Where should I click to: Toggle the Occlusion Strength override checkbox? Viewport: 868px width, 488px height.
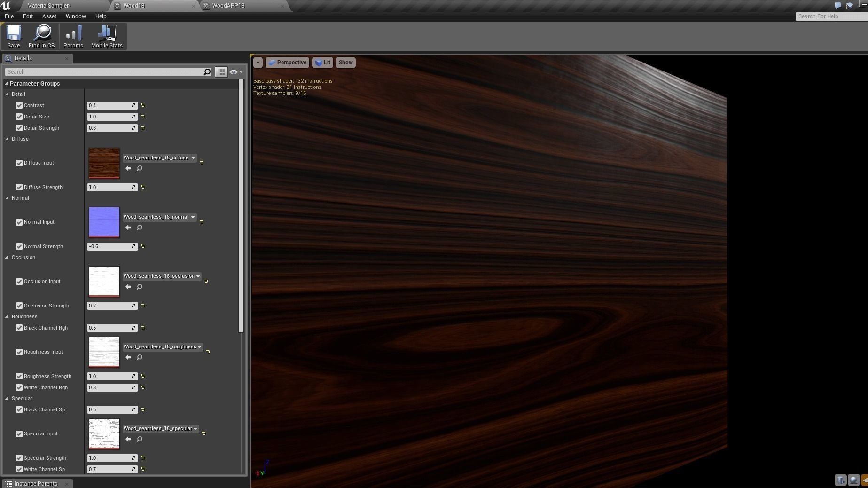click(x=19, y=306)
